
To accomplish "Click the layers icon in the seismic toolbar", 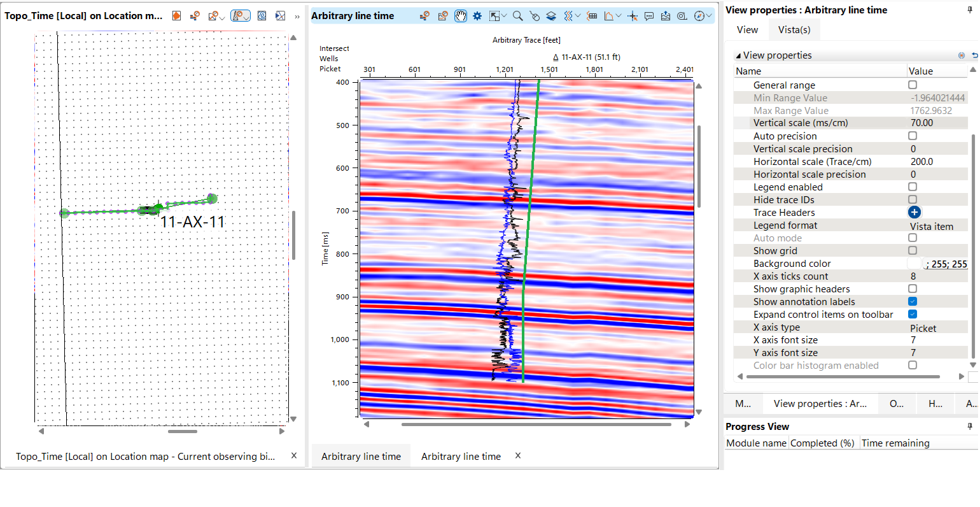I will [x=550, y=15].
